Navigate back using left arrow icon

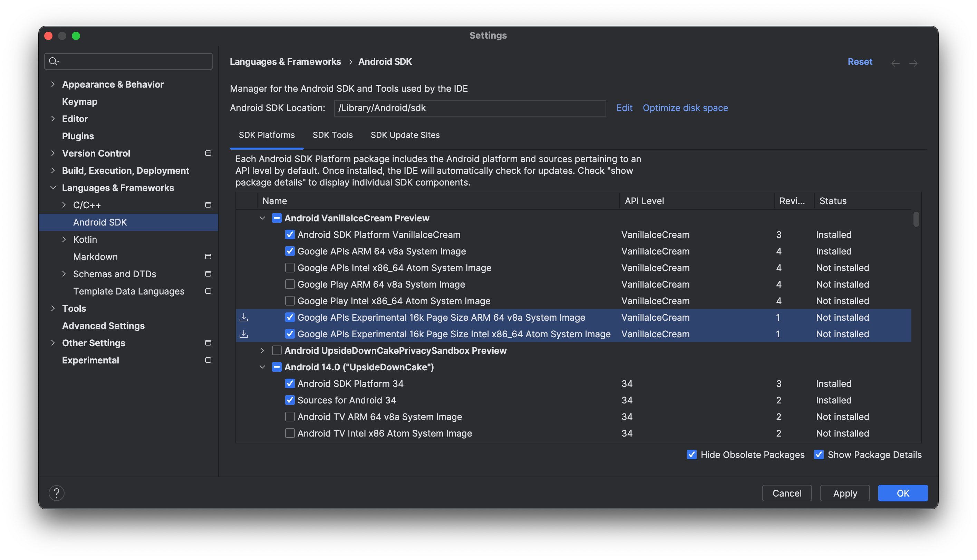pos(896,61)
